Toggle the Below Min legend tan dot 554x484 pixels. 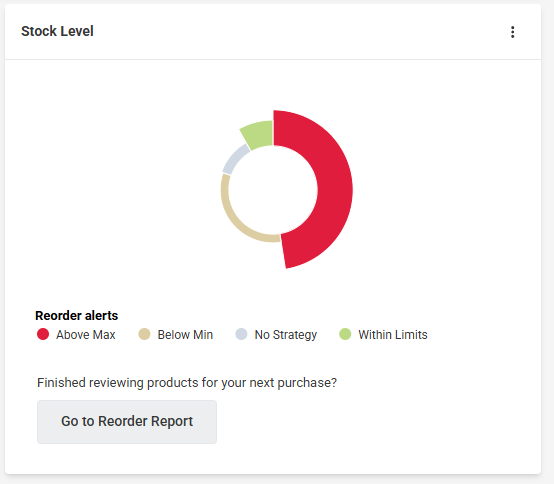[144, 334]
